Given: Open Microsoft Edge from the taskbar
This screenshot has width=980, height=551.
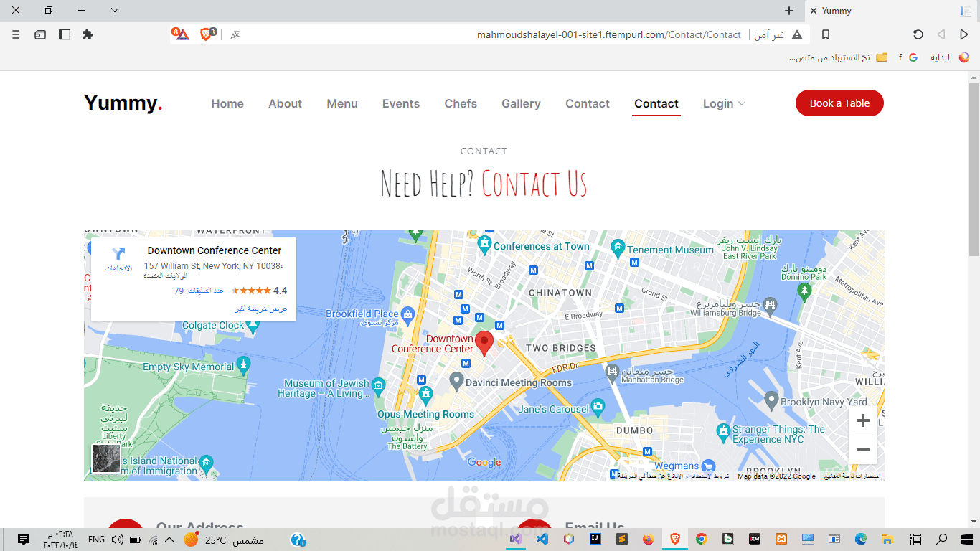Looking at the screenshot, I should click(861, 539).
